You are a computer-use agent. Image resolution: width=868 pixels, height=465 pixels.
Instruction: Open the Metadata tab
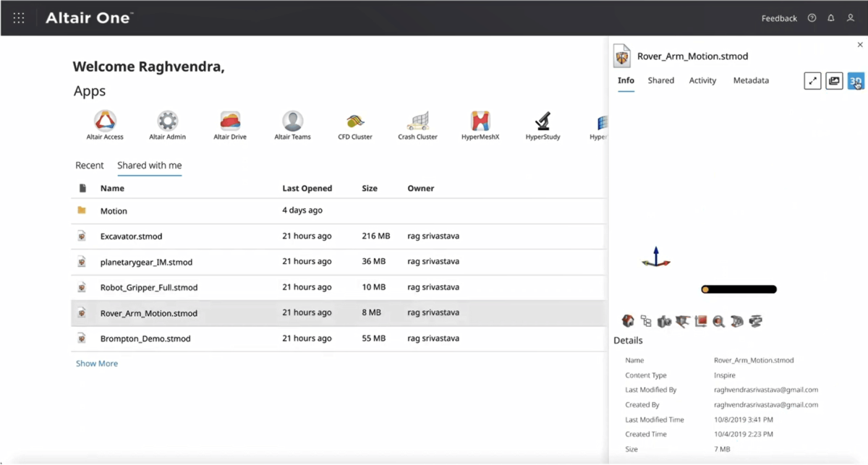coord(751,81)
